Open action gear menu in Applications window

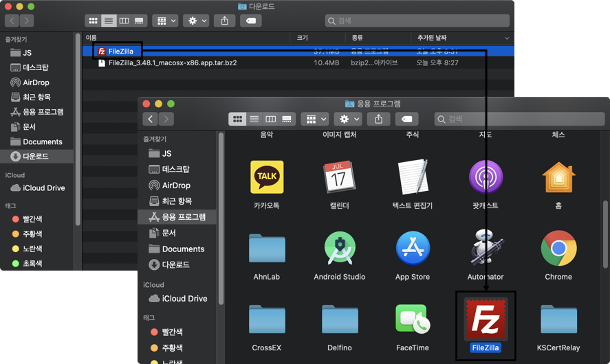tap(348, 119)
